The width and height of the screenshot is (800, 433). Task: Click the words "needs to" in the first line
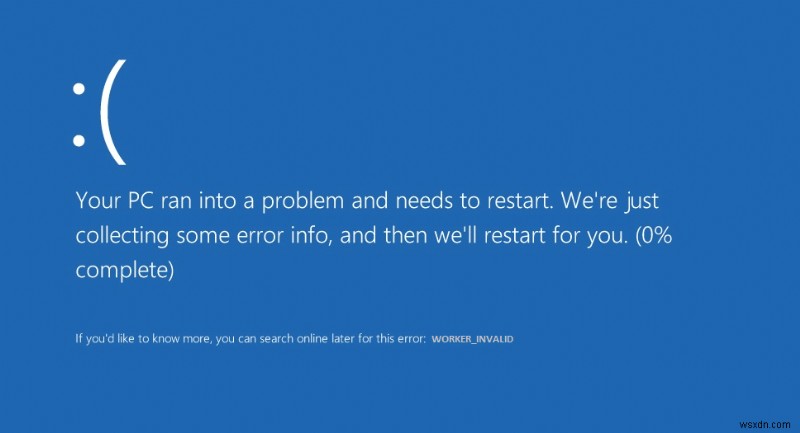tap(435, 201)
